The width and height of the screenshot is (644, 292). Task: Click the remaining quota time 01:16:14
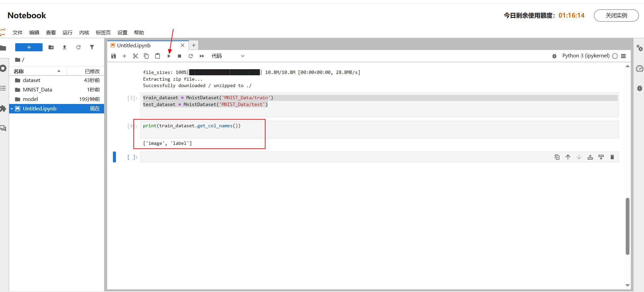click(x=571, y=16)
